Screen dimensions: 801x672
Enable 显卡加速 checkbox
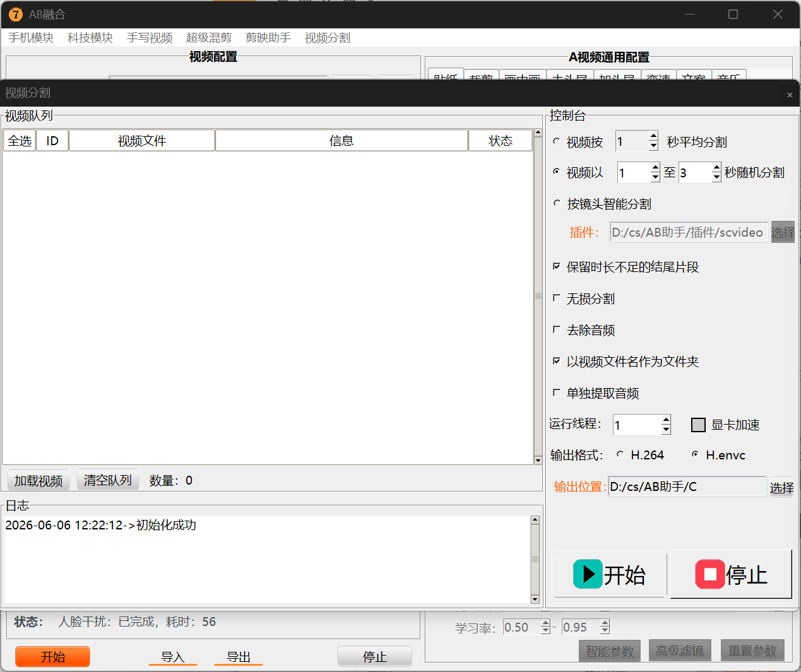point(698,425)
